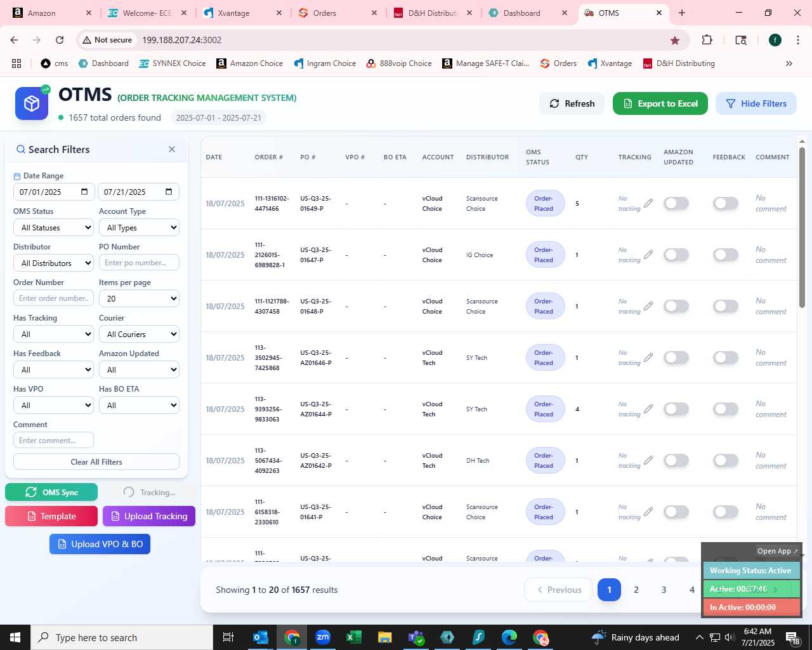The image size is (812, 650).
Task: Open calendar picker for end date 07/21/2025
Action: (x=169, y=192)
